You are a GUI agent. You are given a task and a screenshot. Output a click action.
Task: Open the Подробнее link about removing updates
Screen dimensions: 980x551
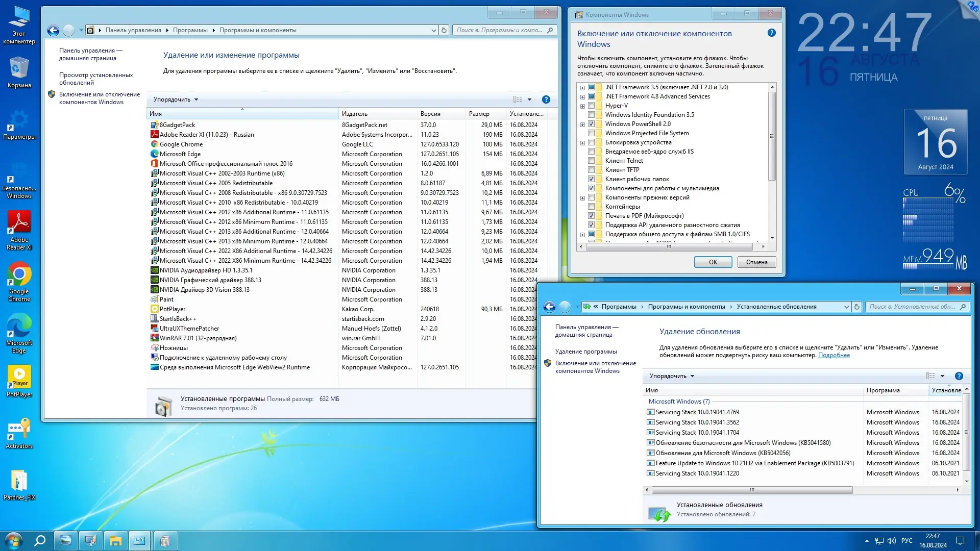(834, 355)
